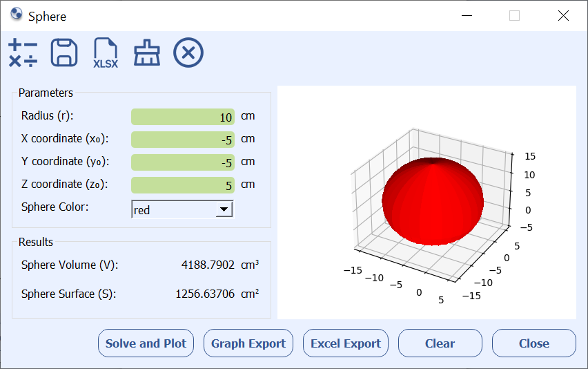This screenshot has width=588, height=369.
Task: Click the Sphere Volume result value
Action: coord(208,265)
